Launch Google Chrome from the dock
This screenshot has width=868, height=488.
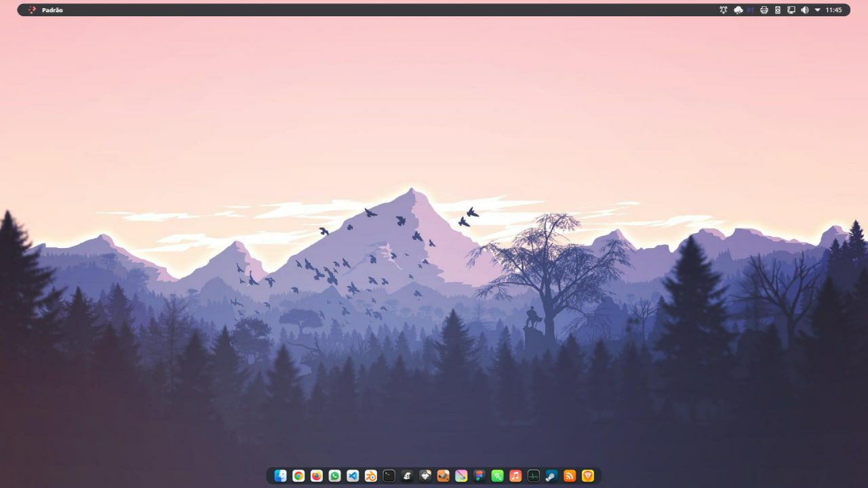(298, 476)
